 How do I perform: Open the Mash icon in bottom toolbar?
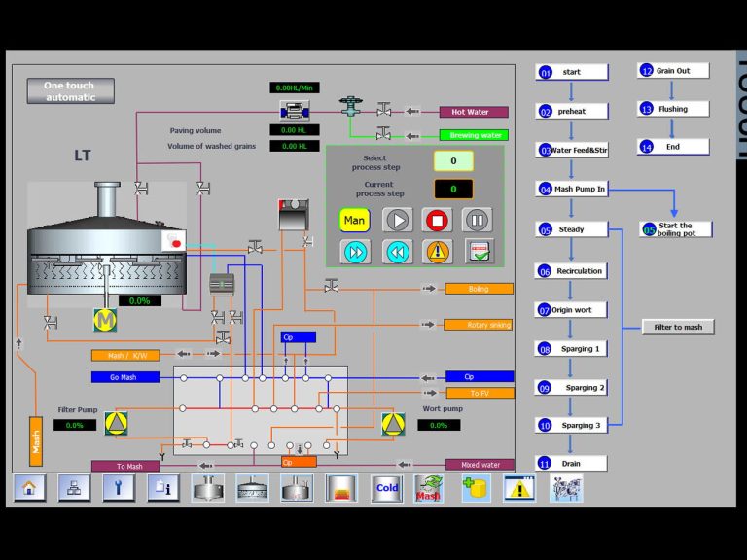pyautogui.click(x=429, y=488)
